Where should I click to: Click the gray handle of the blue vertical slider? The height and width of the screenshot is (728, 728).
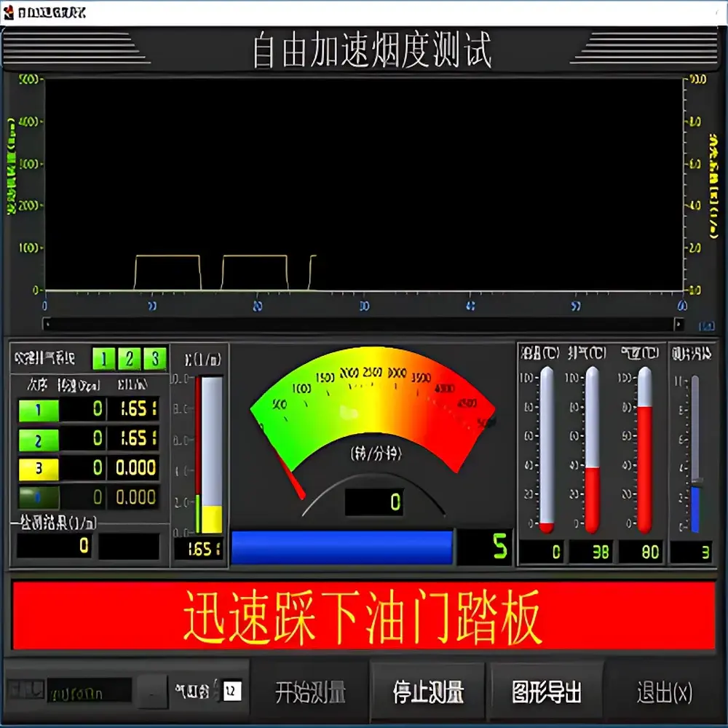coord(697,481)
